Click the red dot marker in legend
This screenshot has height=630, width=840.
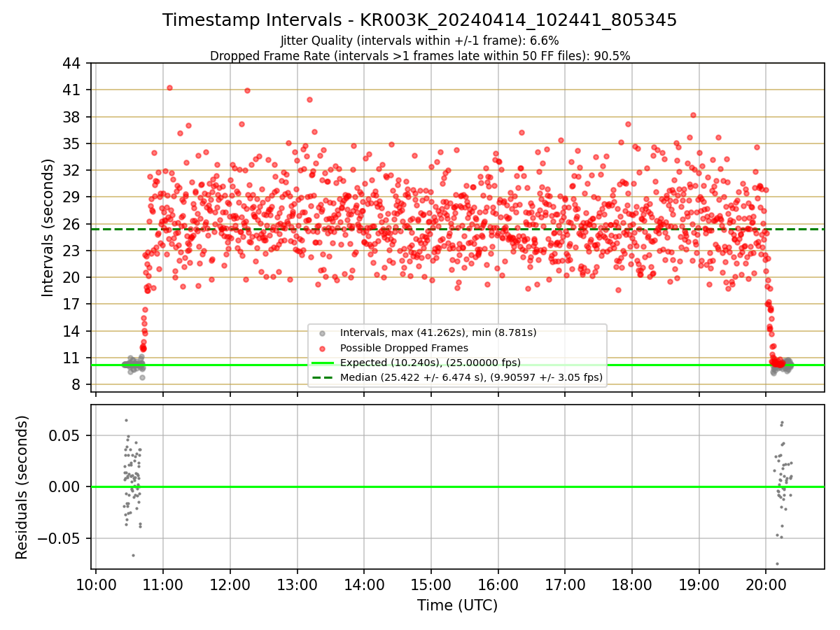coord(322,348)
